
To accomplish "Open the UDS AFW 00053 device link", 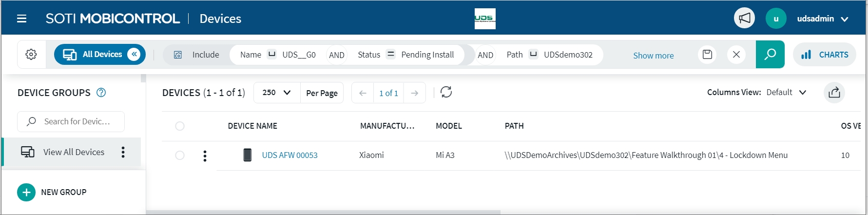I will tap(289, 156).
